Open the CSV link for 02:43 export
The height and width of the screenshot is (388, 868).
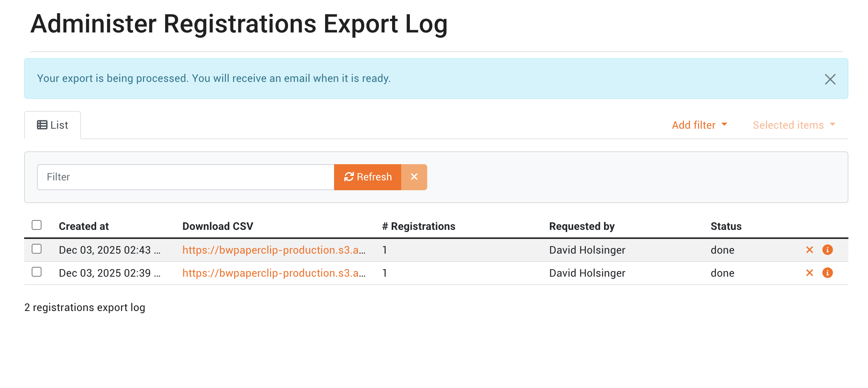tap(274, 250)
